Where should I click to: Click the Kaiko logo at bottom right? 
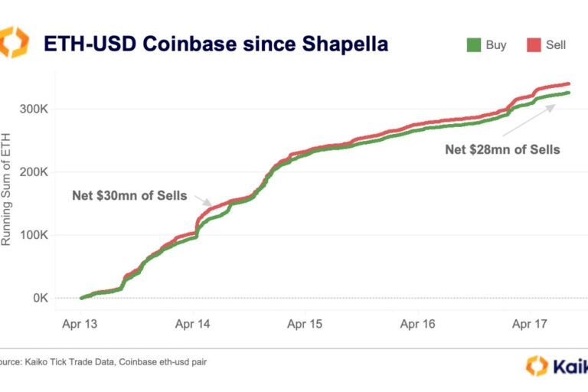(557, 366)
